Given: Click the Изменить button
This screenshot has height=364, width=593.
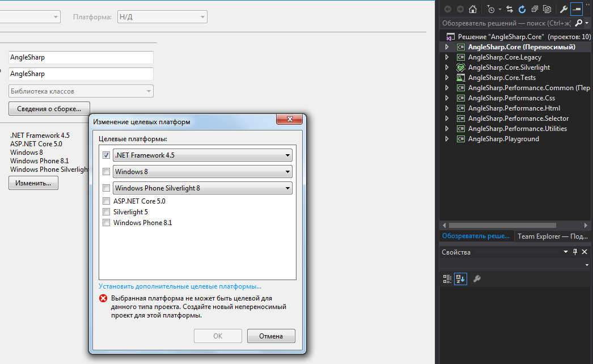Looking at the screenshot, I should [x=33, y=183].
